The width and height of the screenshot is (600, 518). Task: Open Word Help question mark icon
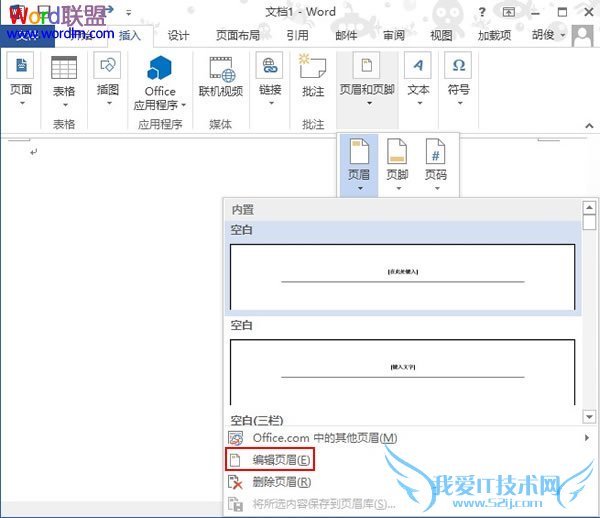click(x=482, y=12)
